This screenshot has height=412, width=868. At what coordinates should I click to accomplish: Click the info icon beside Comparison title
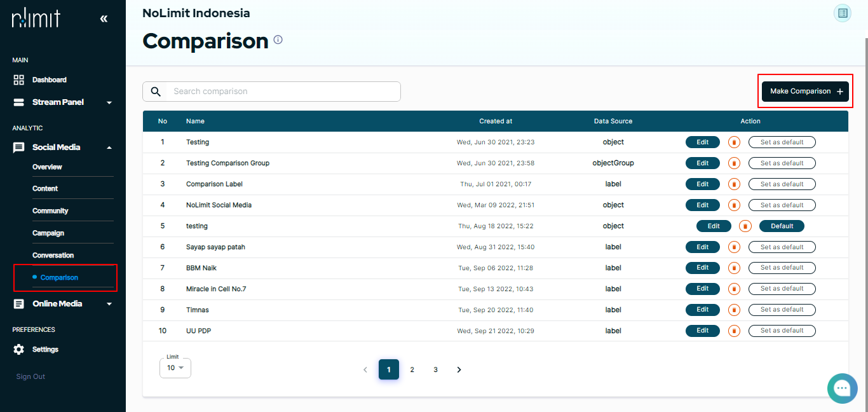pyautogui.click(x=278, y=39)
